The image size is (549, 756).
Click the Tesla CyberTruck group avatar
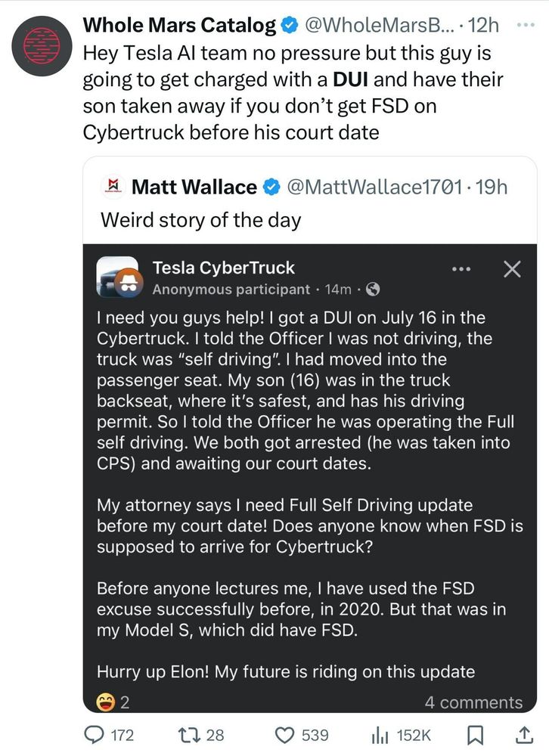point(119,277)
